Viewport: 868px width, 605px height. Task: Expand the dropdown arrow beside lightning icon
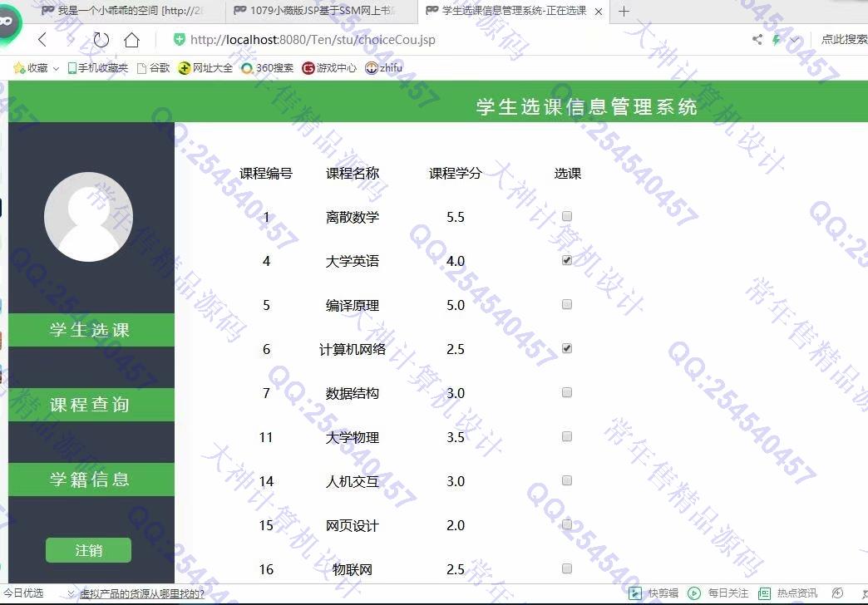tap(795, 40)
